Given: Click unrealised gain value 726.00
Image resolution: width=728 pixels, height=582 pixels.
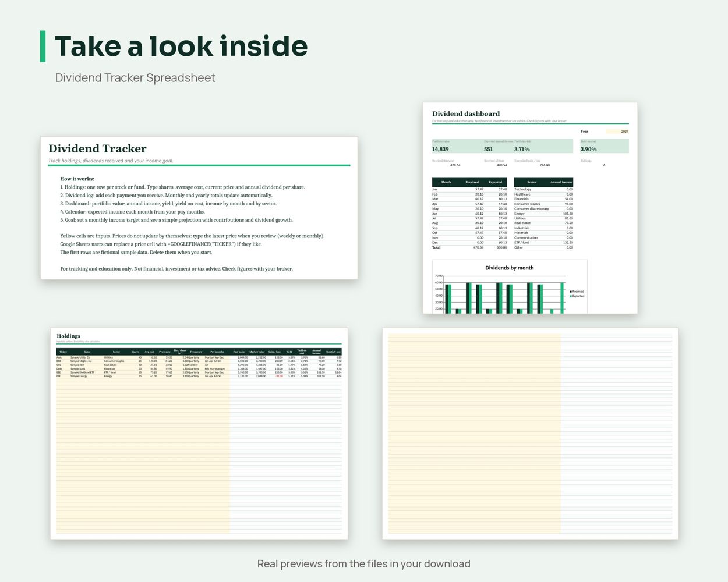Looking at the screenshot, I should point(545,165).
